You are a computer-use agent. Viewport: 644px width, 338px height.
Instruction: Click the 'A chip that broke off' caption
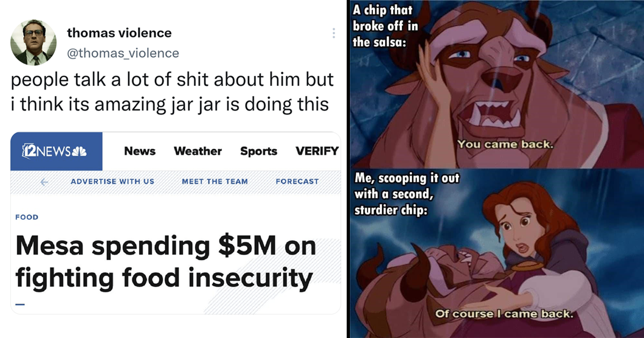[385, 25]
